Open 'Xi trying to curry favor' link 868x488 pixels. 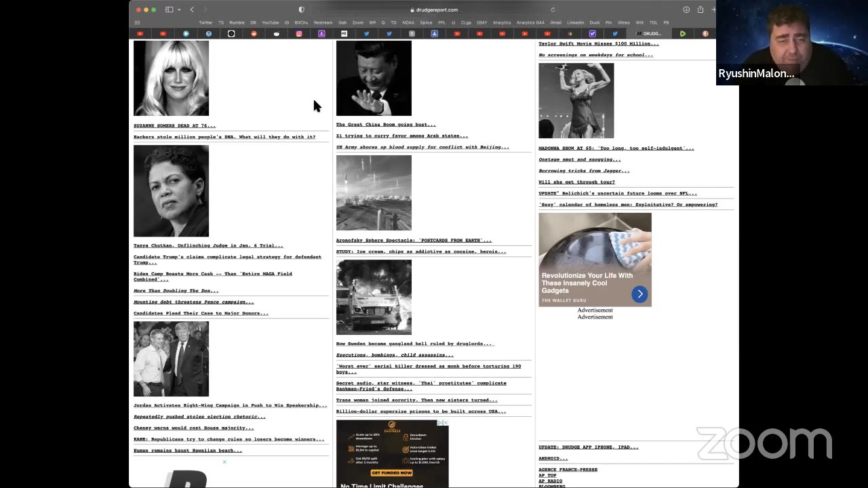[x=402, y=136]
